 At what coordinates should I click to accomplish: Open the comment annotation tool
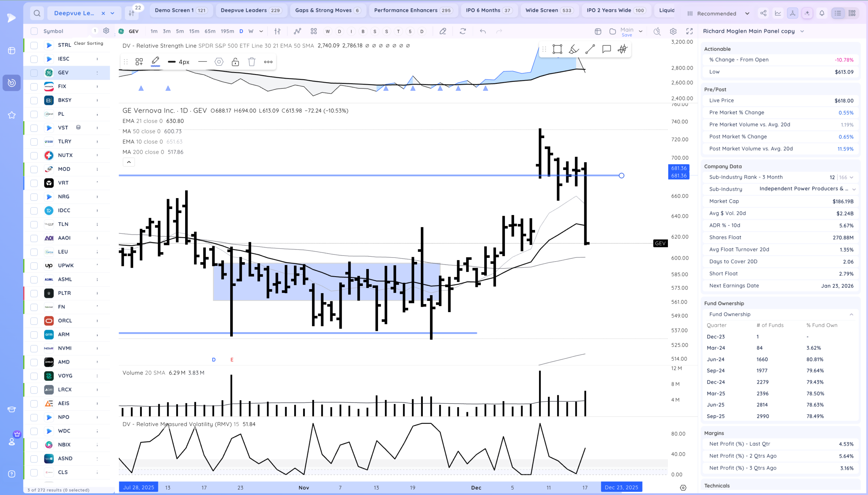pyautogui.click(x=606, y=49)
